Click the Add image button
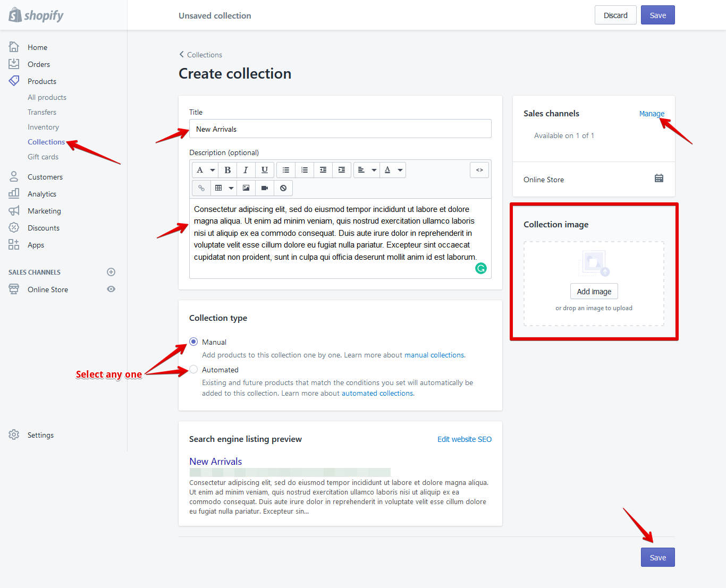Viewport: 726px width, 588px height. pyautogui.click(x=594, y=292)
